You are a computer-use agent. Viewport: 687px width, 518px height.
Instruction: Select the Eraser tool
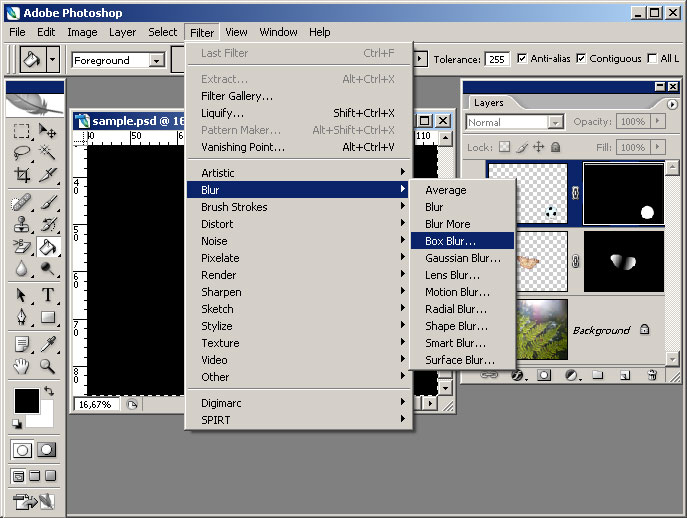pyautogui.click(x=21, y=247)
